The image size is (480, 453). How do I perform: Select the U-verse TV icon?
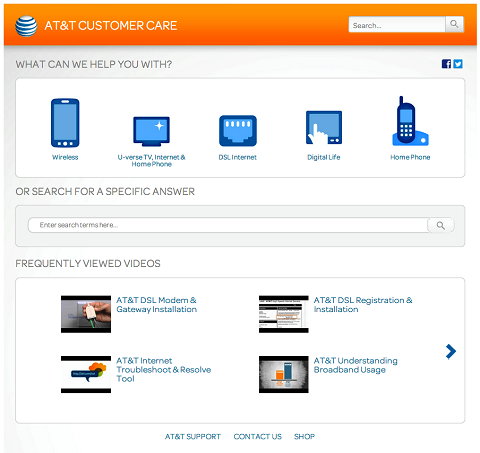(x=151, y=131)
